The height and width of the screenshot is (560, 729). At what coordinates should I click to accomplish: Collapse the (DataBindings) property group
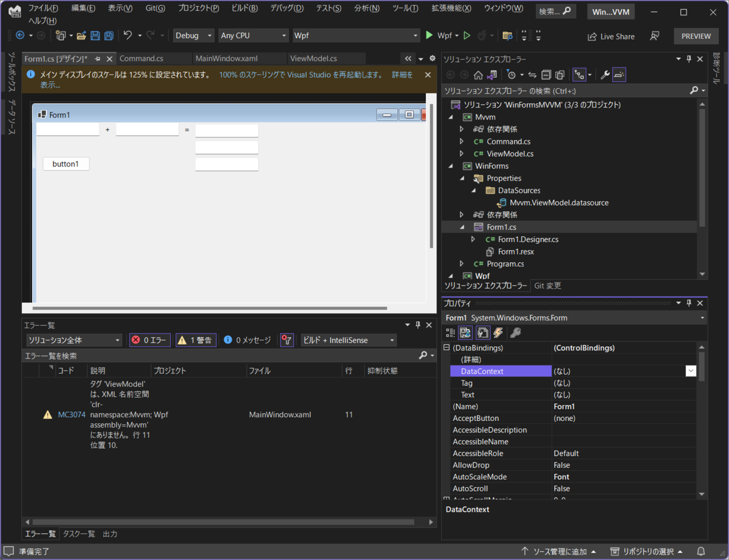(447, 348)
